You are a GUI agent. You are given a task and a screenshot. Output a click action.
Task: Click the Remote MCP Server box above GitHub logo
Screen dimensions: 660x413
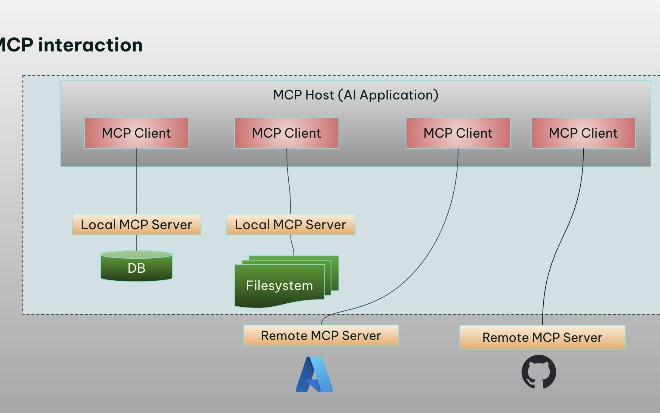[x=542, y=337]
